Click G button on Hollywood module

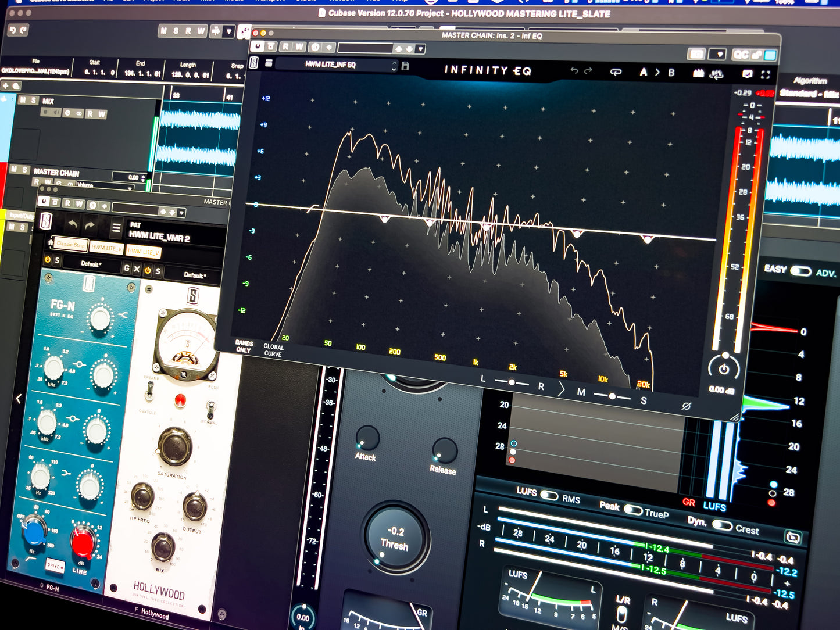coord(127,268)
